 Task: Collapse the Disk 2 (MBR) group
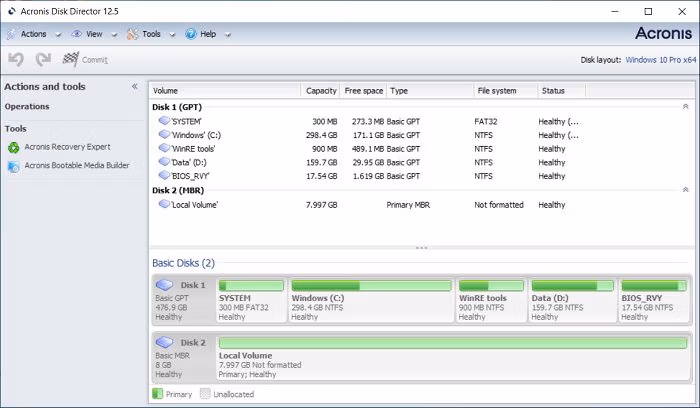686,190
